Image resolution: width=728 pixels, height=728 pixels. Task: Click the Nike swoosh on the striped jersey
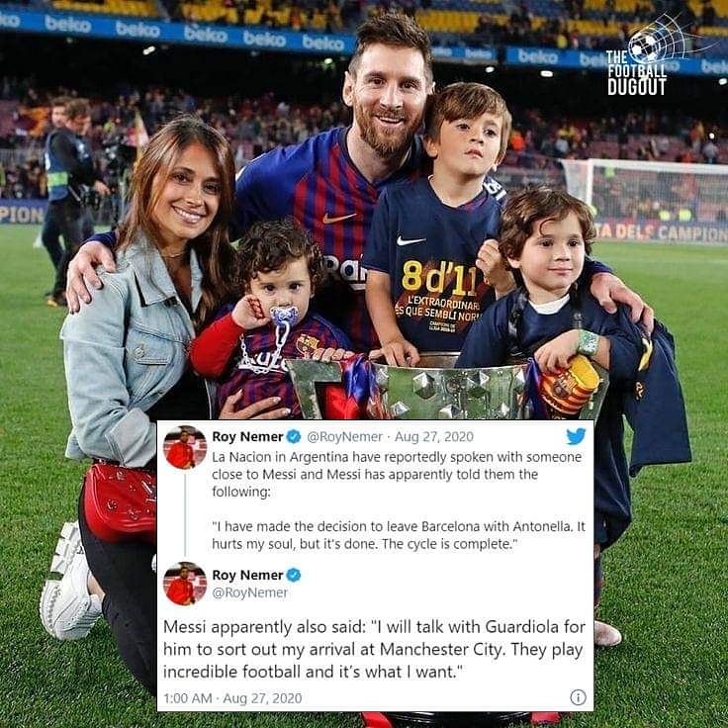[x=338, y=218]
